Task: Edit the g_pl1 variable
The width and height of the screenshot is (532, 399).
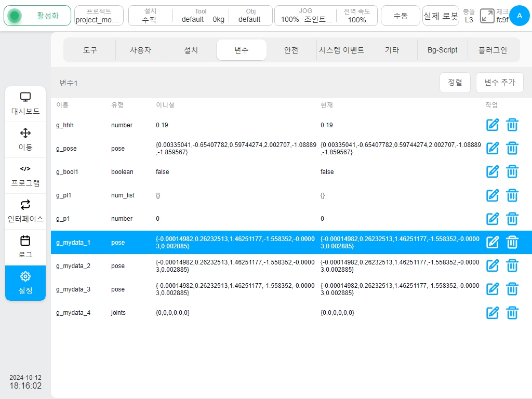Action: coord(493,195)
